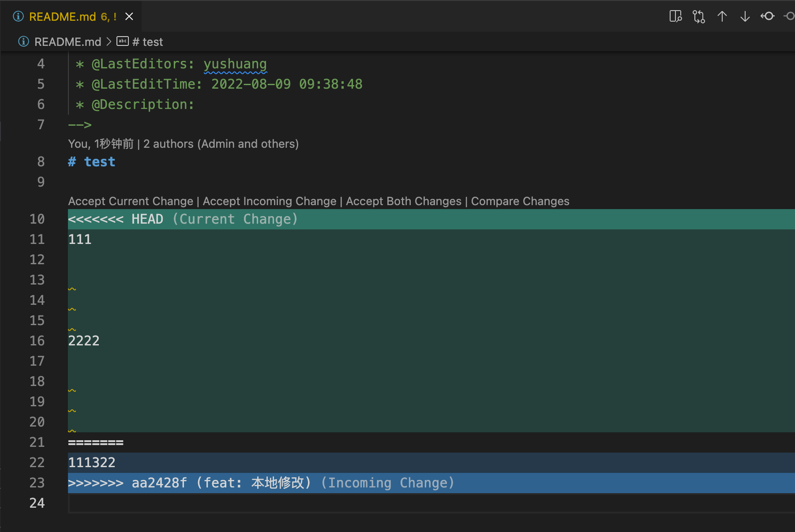This screenshot has height=532, width=795.
Task: Accept Current Change in merge conflict
Action: (x=131, y=201)
